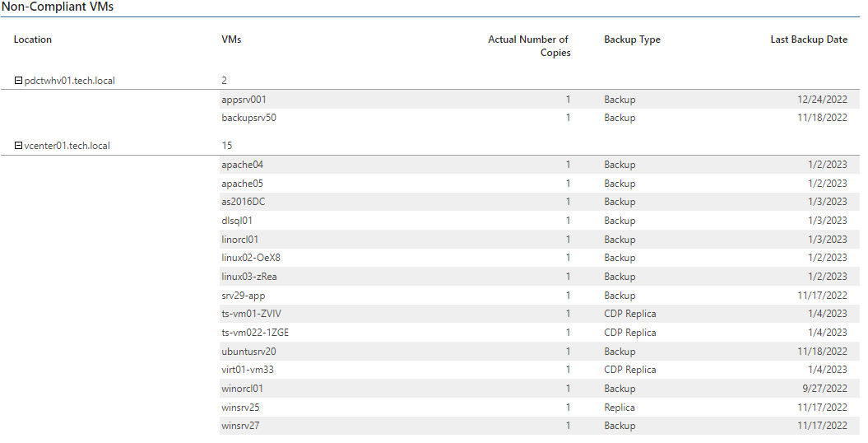This screenshot has height=443, width=868.
Task: Select the ts-vm01-ZVIV VM entry
Action: 251,314
